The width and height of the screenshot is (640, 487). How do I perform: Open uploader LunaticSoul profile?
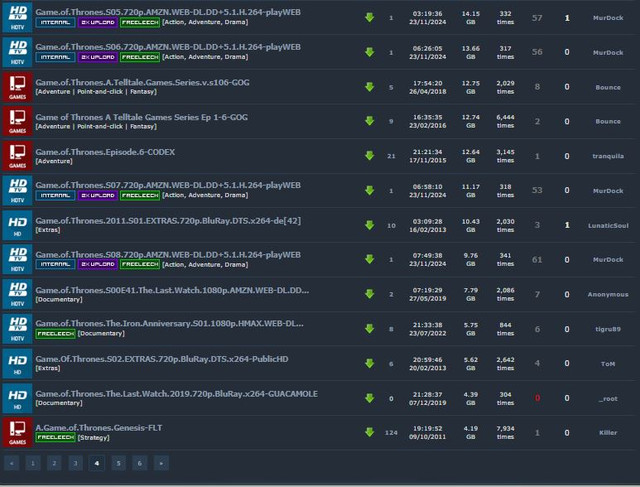608,225
